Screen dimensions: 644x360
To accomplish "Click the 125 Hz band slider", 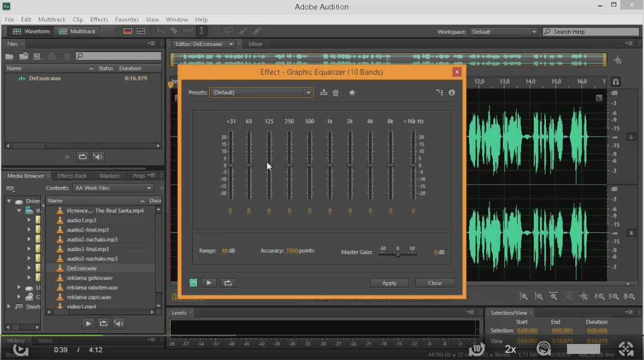I will coord(269,165).
